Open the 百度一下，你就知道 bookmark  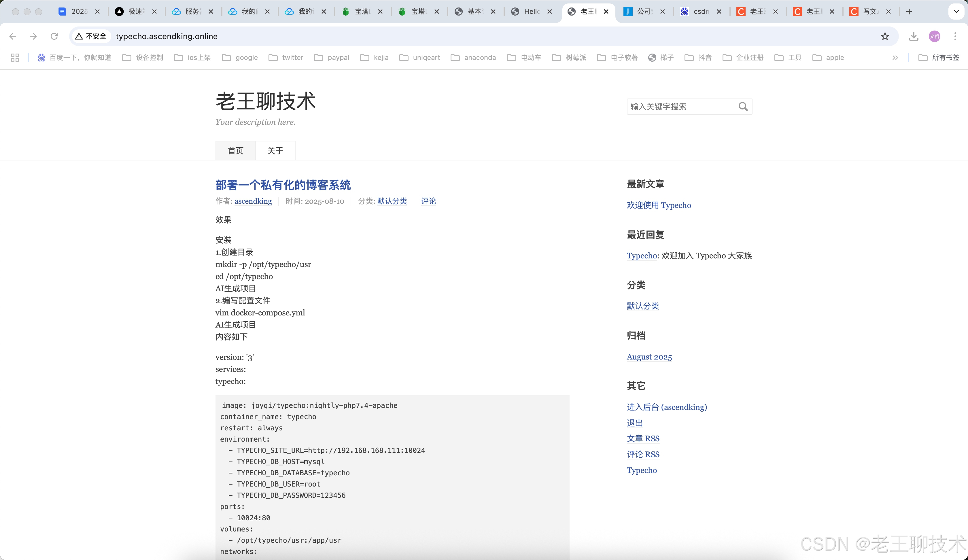pos(75,58)
